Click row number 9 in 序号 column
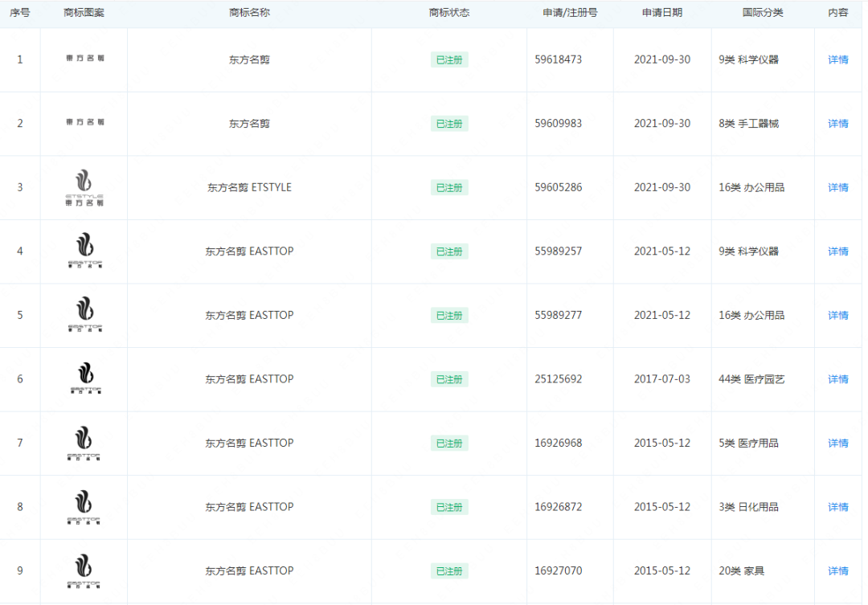This screenshot has height=605, width=868. pyautogui.click(x=20, y=571)
